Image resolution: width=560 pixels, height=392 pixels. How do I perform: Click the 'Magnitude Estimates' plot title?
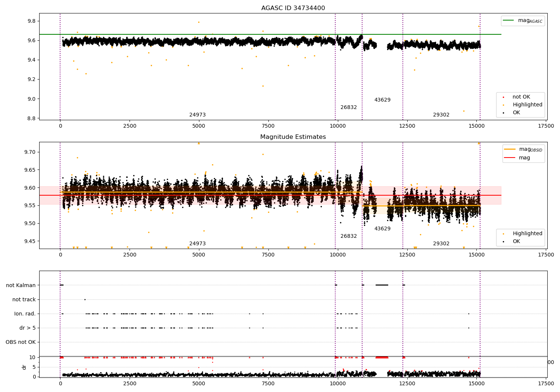click(x=293, y=137)
